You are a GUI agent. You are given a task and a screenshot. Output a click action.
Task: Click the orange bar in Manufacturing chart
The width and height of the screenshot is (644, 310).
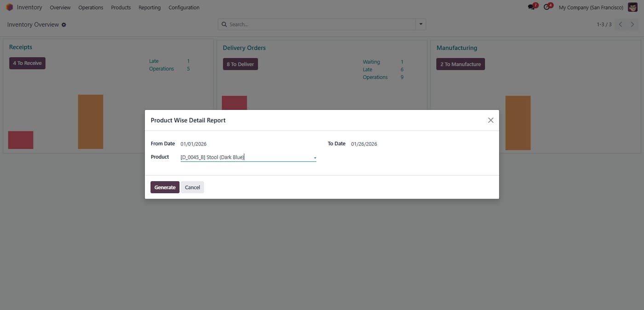pyautogui.click(x=518, y=123)
